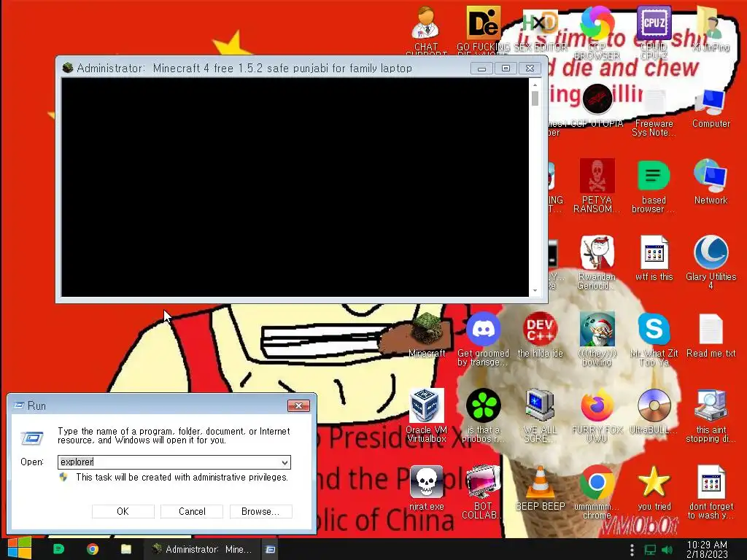Image resolution: width=747 pixels, height=560 pixels.
Task: Click Browse... in the Run dialog
Action: (x=260, y=511)
